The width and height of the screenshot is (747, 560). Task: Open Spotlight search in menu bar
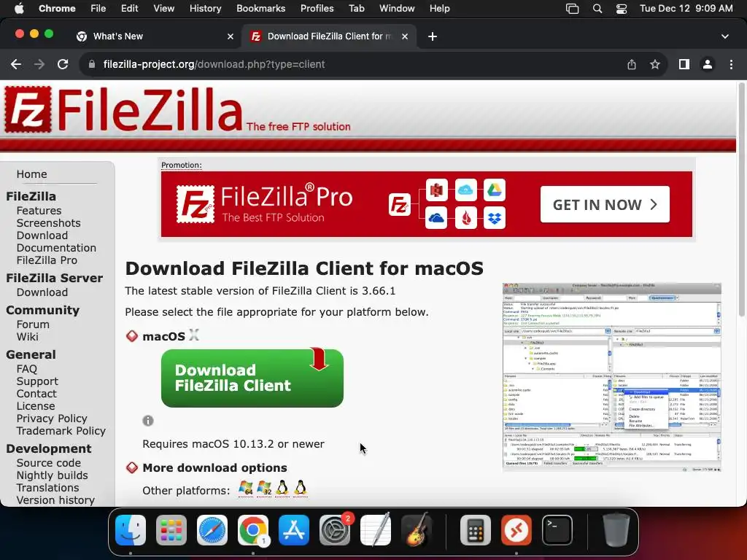point(597,9)
